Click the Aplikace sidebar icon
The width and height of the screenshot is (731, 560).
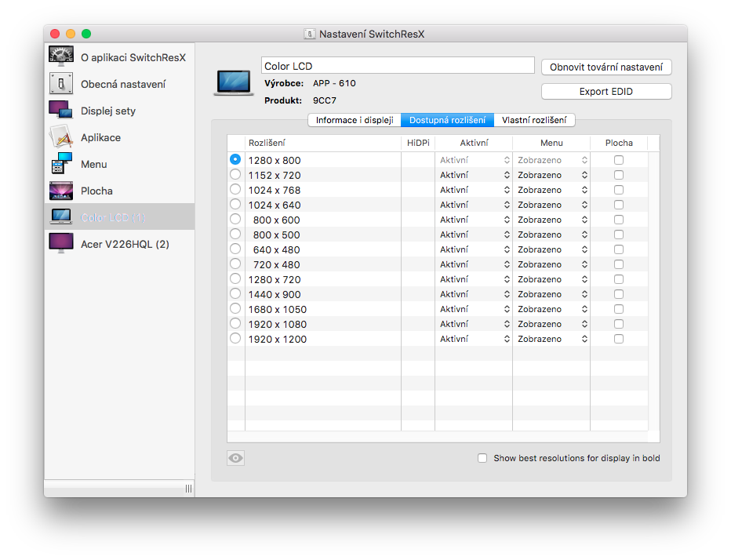click(x=61, y=137)
